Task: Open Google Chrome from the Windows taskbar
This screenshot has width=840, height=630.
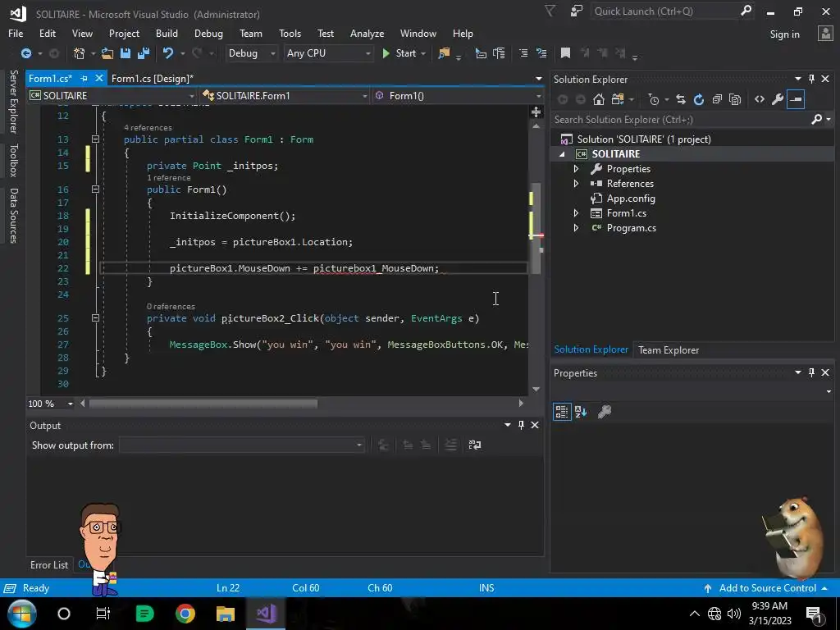Action: click(185, 614)
